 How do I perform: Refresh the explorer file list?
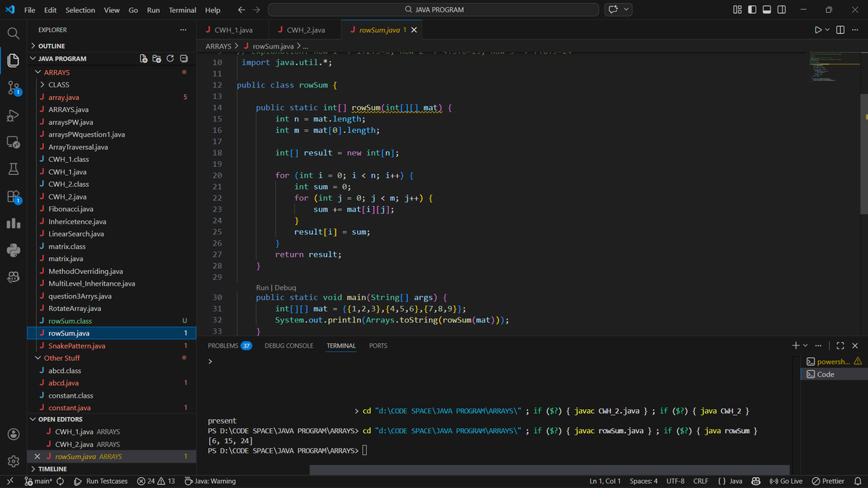click(x=170, y=59)
